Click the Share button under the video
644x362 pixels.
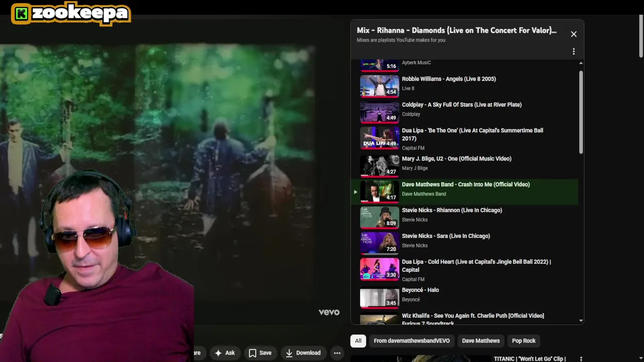[197, 353]
